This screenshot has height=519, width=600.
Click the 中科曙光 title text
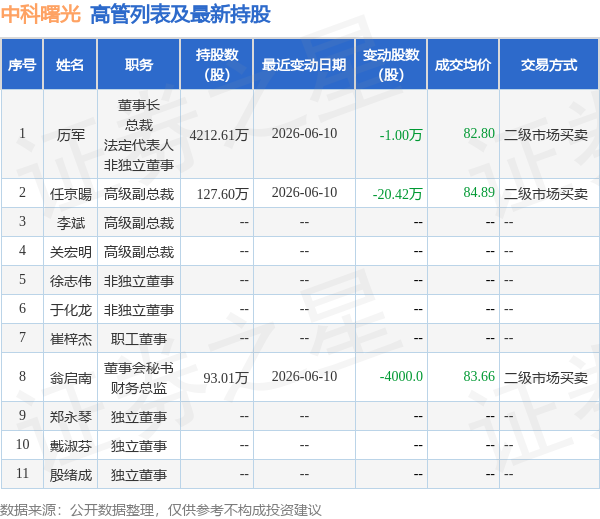[x=41, y=14]
